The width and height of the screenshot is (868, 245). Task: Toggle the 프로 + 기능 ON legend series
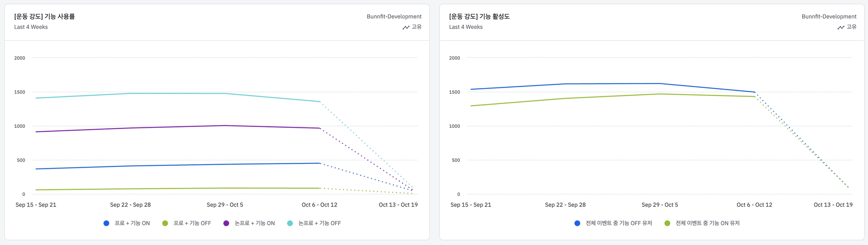click(132, 223)
